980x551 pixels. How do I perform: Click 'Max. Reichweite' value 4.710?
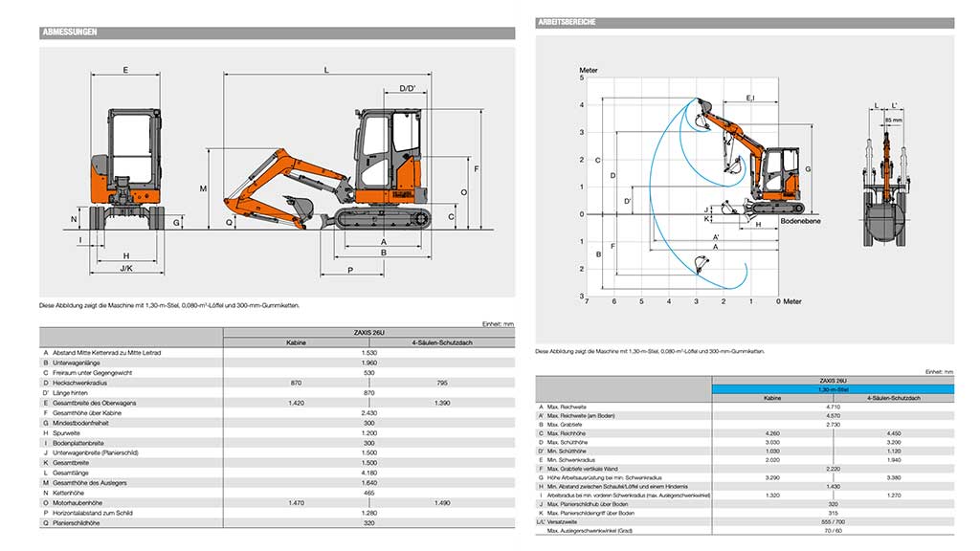[833, 407]
